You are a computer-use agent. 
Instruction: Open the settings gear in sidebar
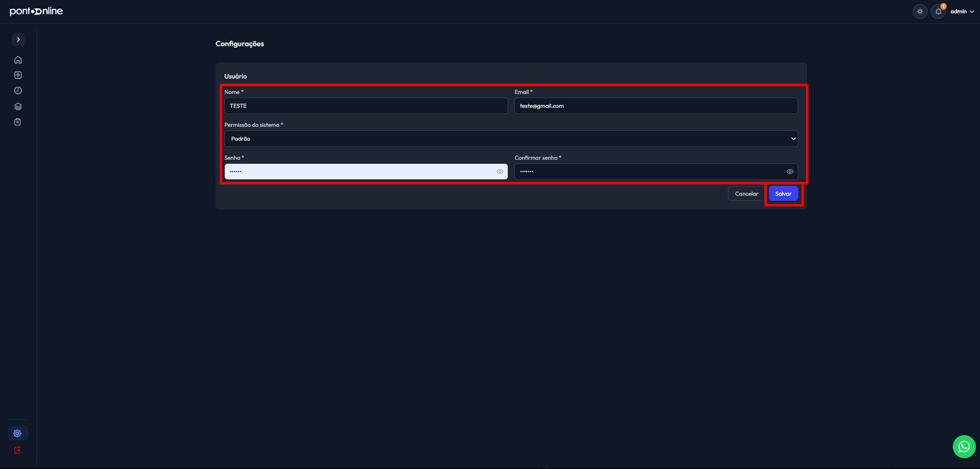[x=18, y=433]
